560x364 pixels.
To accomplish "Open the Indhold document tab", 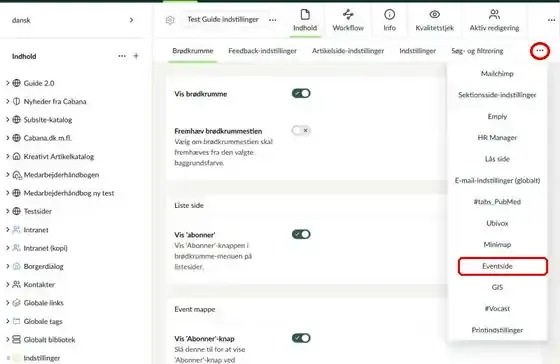I will point(305,20).
